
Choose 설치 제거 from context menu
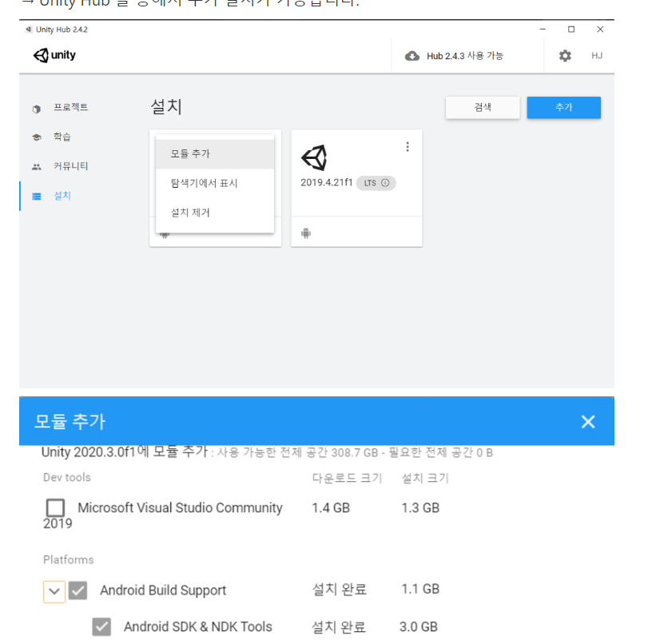215,213
